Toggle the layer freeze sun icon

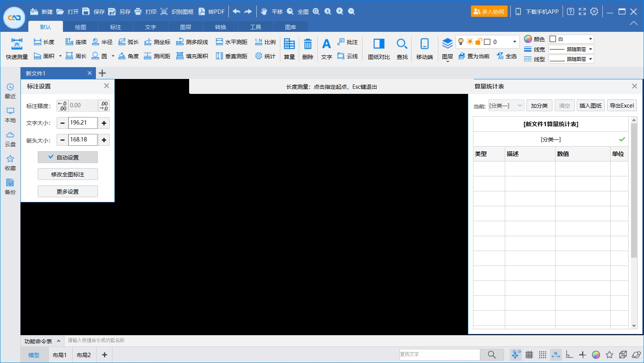(470, 42)
